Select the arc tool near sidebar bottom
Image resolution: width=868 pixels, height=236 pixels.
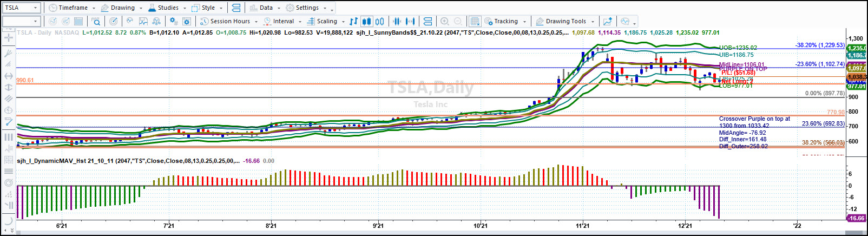click(x=8, y=220)
